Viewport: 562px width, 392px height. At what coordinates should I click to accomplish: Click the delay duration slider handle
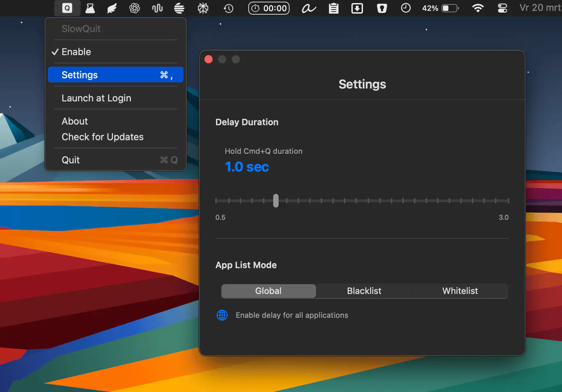276,201
